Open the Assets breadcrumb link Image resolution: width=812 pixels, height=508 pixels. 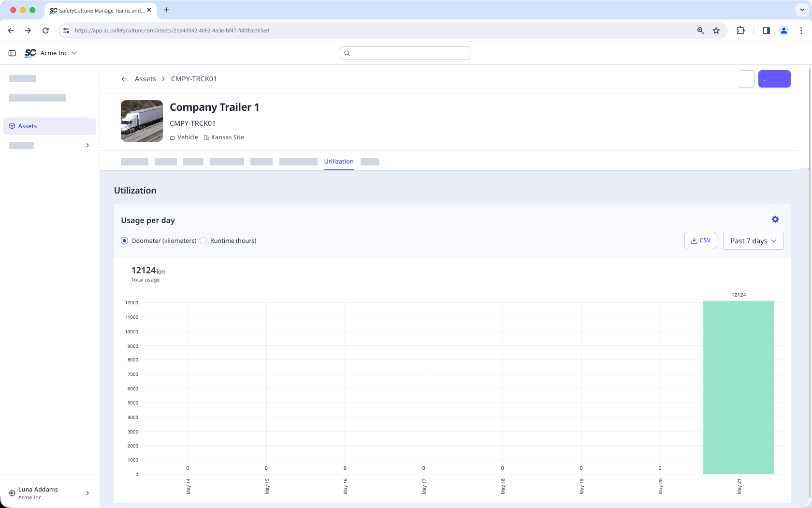tap(145, 79)
